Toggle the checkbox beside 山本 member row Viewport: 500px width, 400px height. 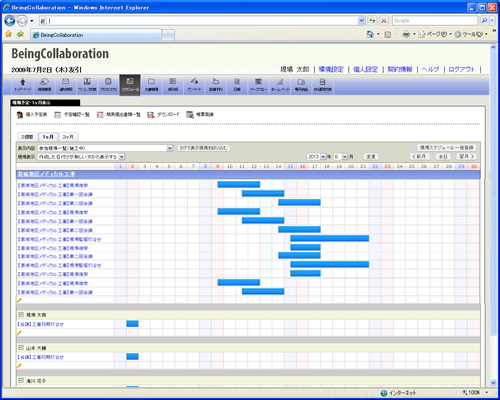pos(21,347)
